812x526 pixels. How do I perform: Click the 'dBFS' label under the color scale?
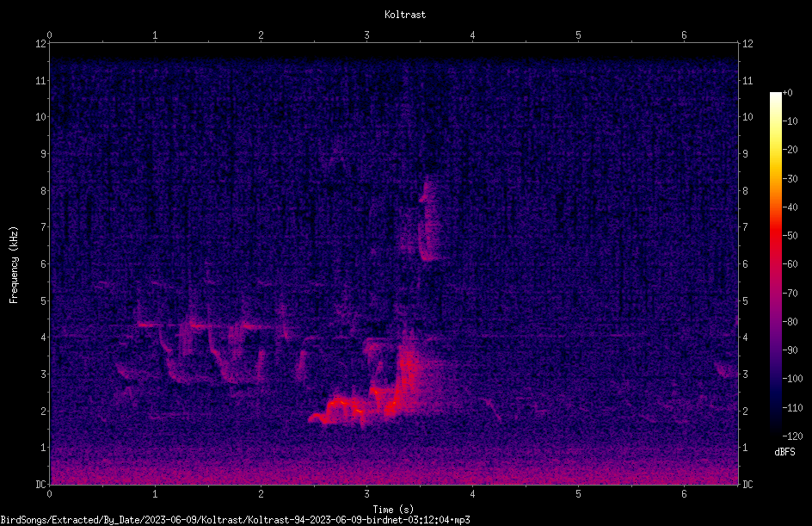[x=784, y=452]
